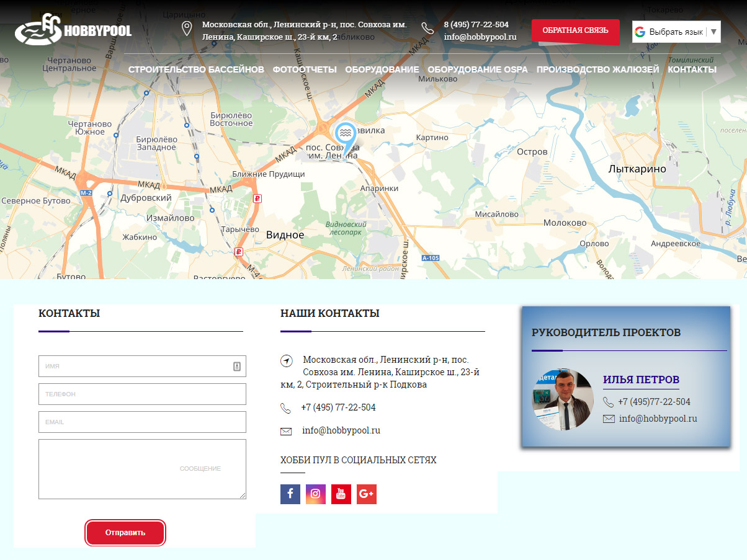Open Строительство бассейнов menu item

(x=196, y=69)
